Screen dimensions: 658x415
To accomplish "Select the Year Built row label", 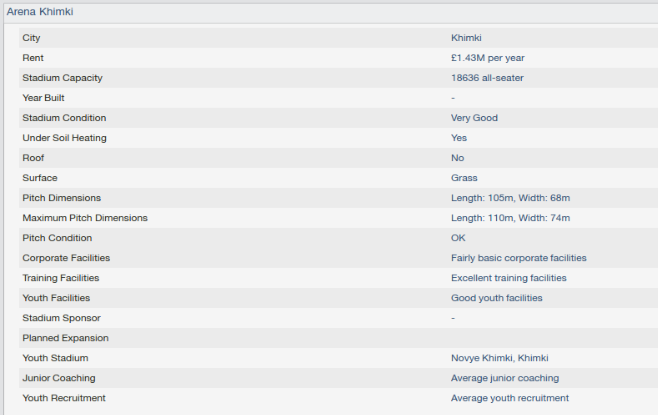I will click(45, 98).
